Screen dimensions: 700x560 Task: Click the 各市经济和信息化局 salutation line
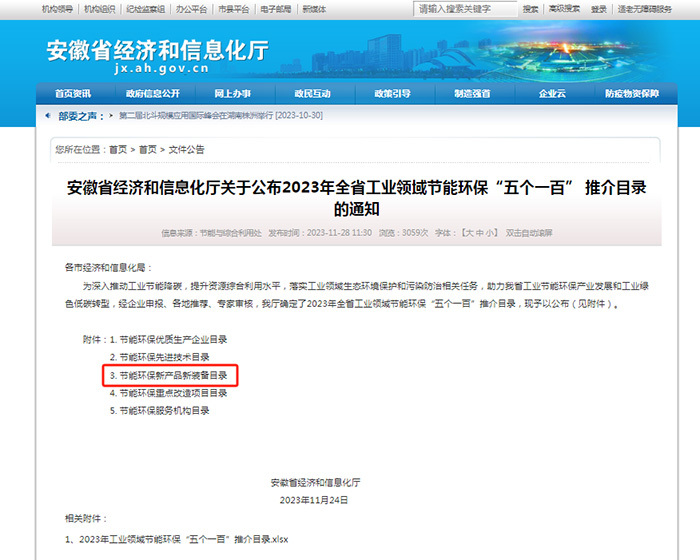[108, 267]
